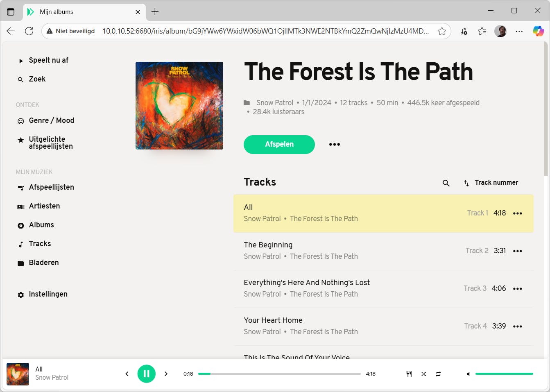Open the Snow Patrol artist link in the album header
The height and width of the screenshot is (392, 550).
click(x=274, y=103)
